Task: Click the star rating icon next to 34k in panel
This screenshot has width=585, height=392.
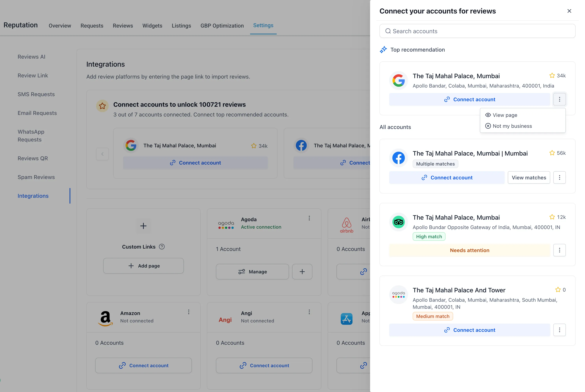Action: [552, 75]
